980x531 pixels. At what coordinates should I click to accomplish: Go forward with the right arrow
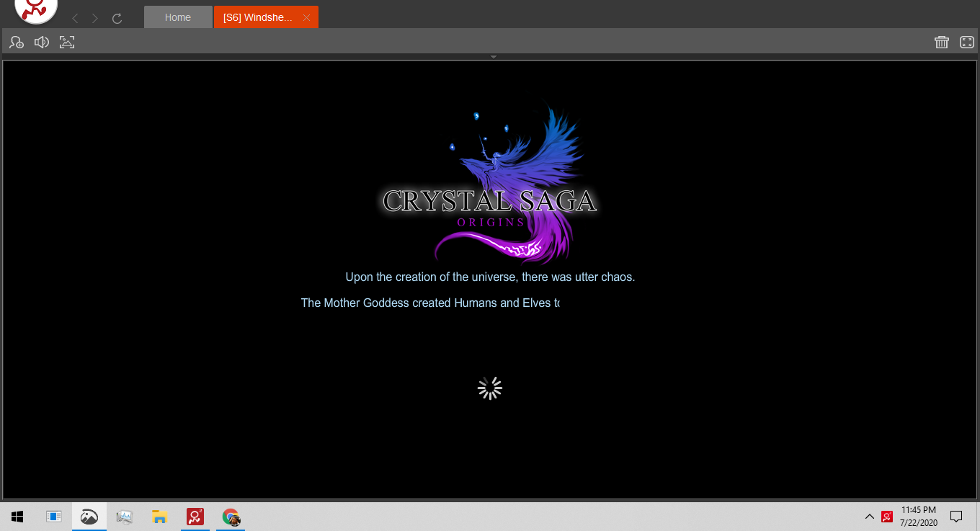point(95,18)
